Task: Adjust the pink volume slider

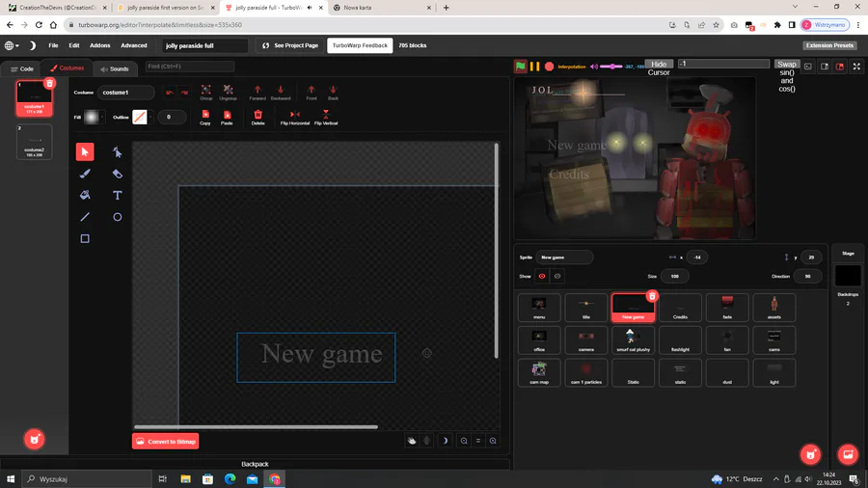Action: [611, 67]
